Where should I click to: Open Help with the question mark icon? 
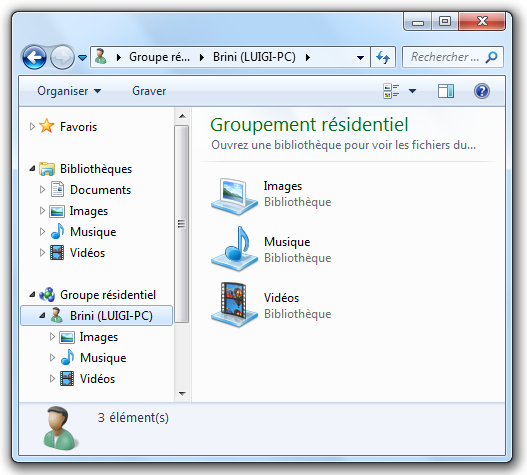pos(482,91)
